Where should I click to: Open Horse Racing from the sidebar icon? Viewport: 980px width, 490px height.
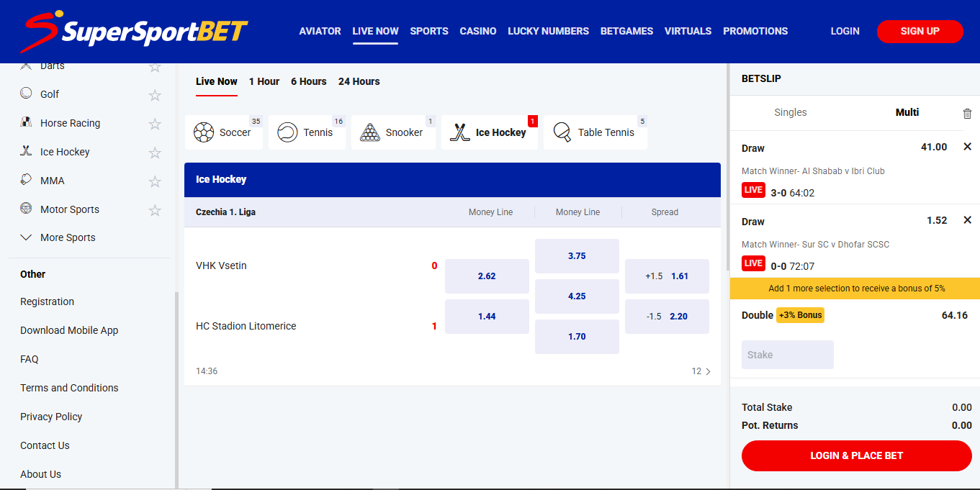[26, 122]
